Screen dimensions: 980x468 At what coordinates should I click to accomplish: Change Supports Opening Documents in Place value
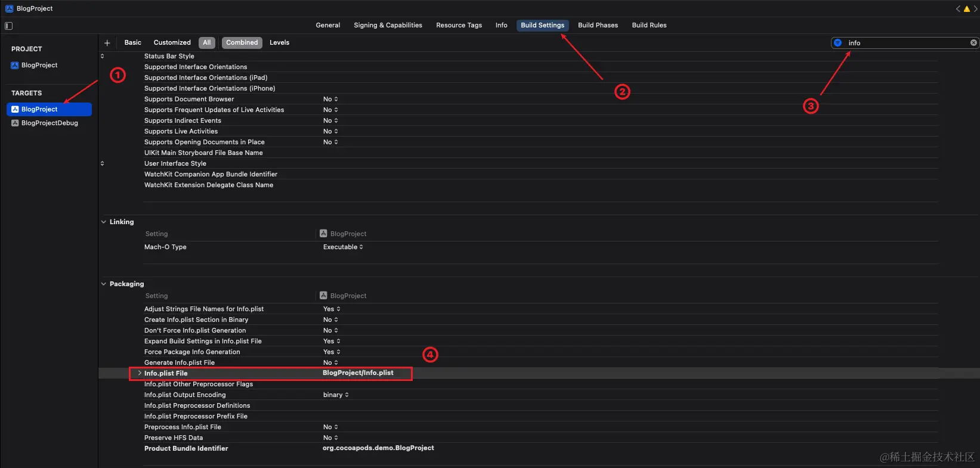click(x=330, y=142)
